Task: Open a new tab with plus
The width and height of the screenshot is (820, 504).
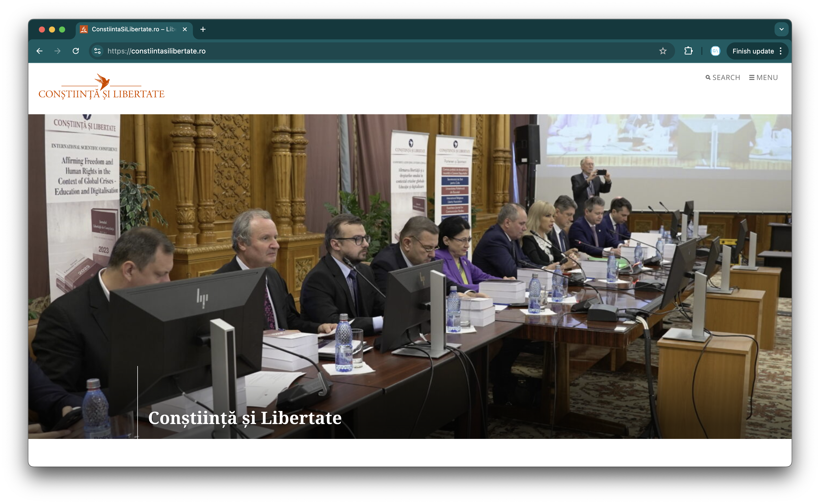Action: point(203,29)
